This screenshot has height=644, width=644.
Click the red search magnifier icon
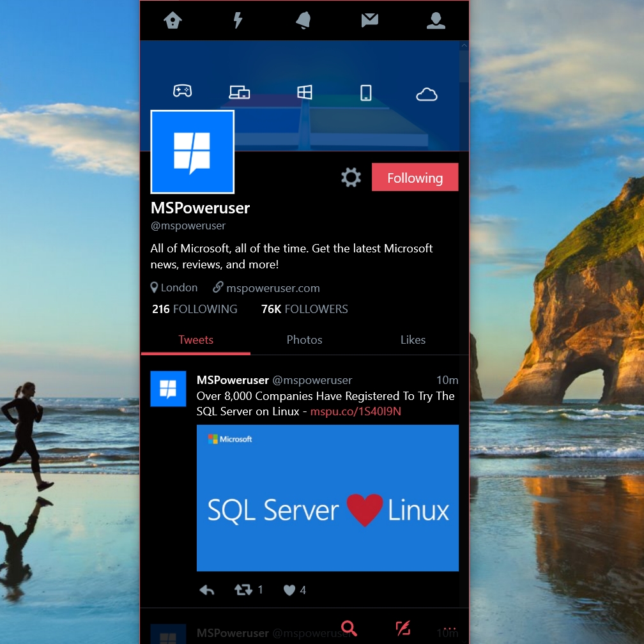[x=349, y=627]
